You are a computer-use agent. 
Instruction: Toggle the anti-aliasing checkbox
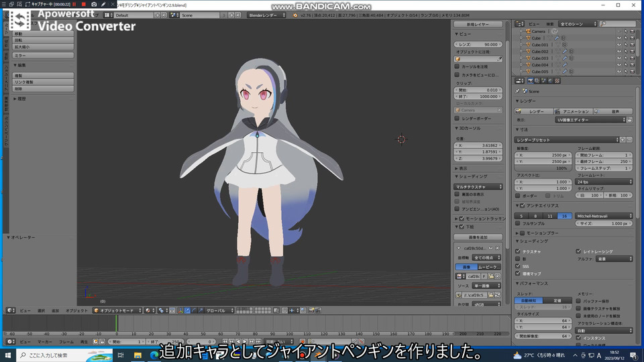(x=523, y=206)
